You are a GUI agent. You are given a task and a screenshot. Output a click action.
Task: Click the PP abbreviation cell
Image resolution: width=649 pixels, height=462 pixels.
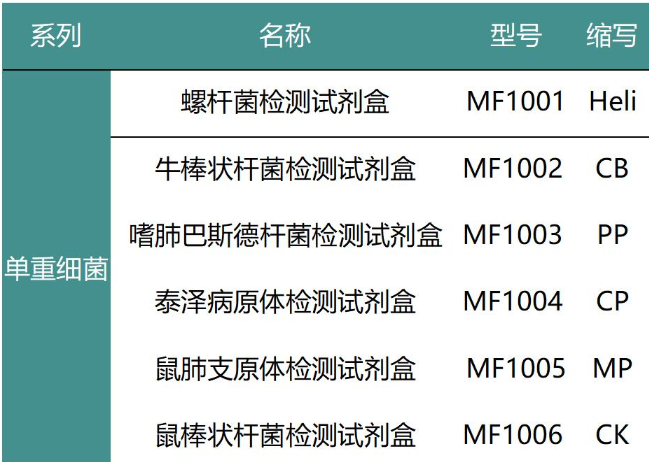(612, 235)
